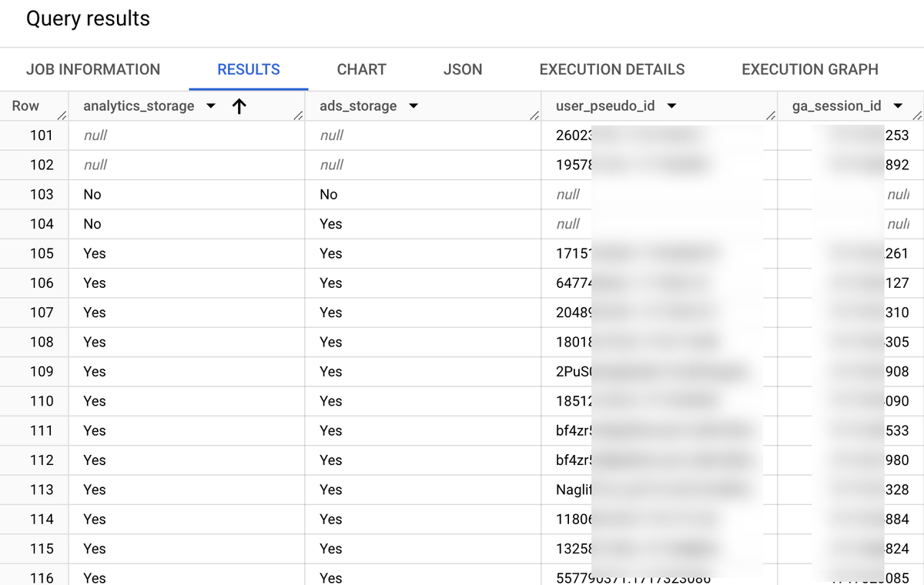The width and height of the screenshot is (924, 585).
Task: Select the Yes cell in row 105
Action: (x=94, y=253)
